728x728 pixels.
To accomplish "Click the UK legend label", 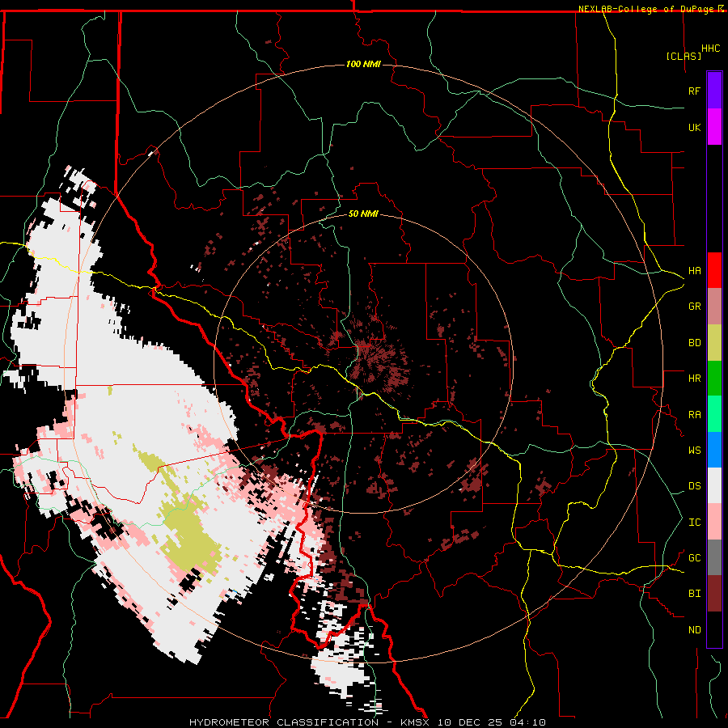I will (x=695, y=127).
